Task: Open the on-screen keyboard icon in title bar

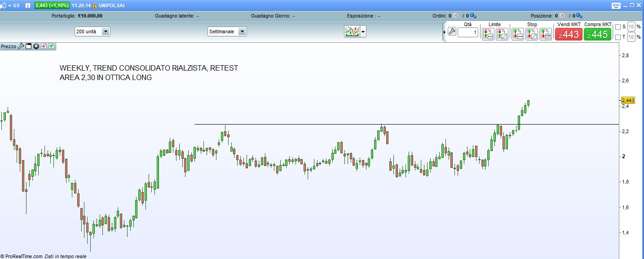Action: coord(617,5)
